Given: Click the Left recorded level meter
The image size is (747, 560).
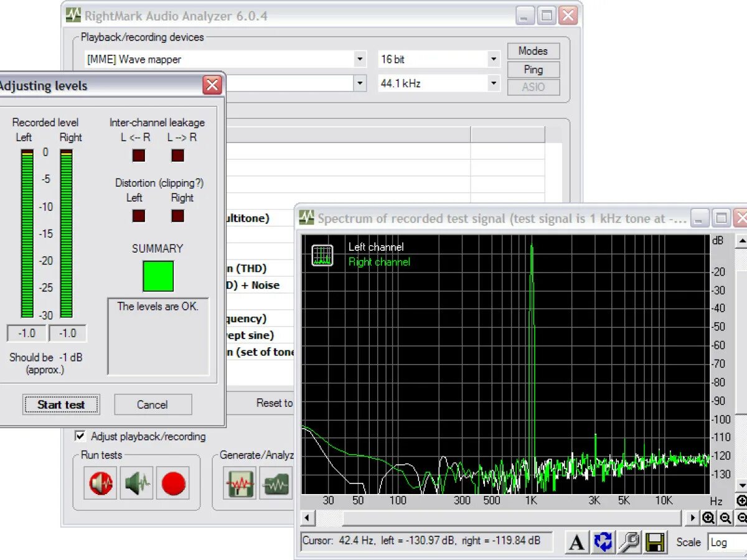Looking at the screenshot, I should (27, 233).
